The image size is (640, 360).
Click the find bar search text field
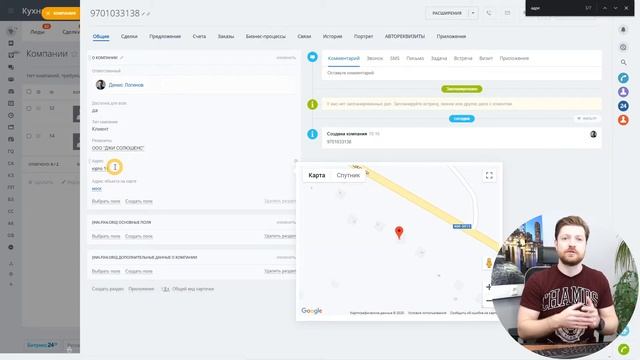coord(555,8)
